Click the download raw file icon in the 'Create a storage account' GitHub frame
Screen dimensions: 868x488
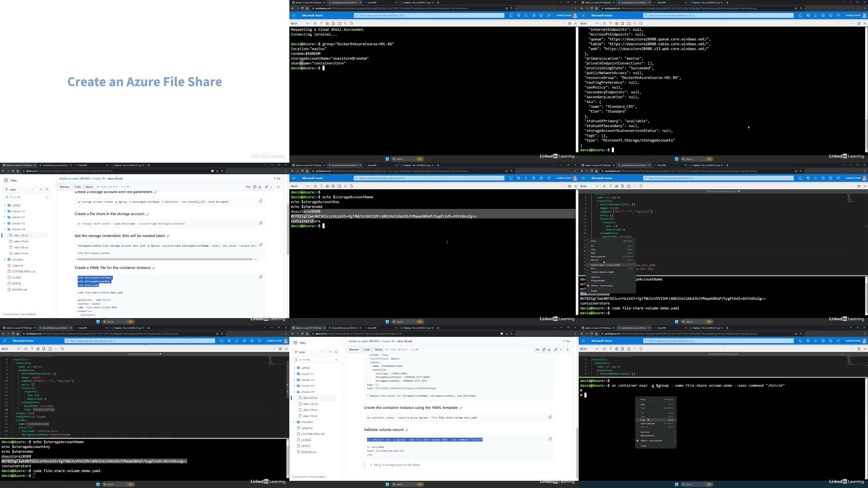[x=260, y=187]
